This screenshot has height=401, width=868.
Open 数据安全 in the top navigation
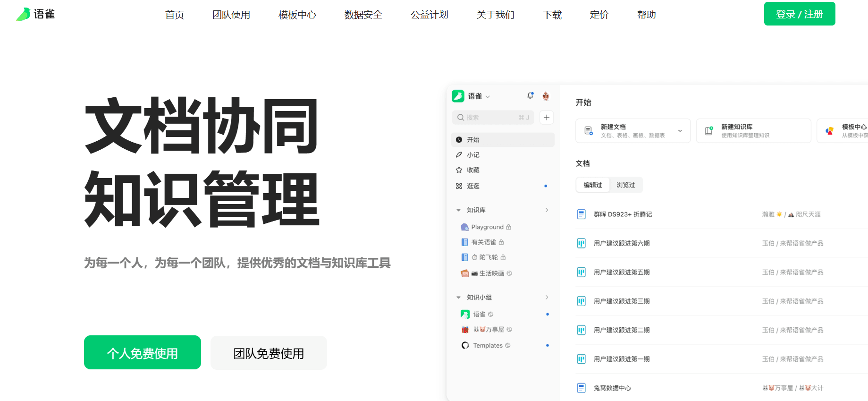363,15
